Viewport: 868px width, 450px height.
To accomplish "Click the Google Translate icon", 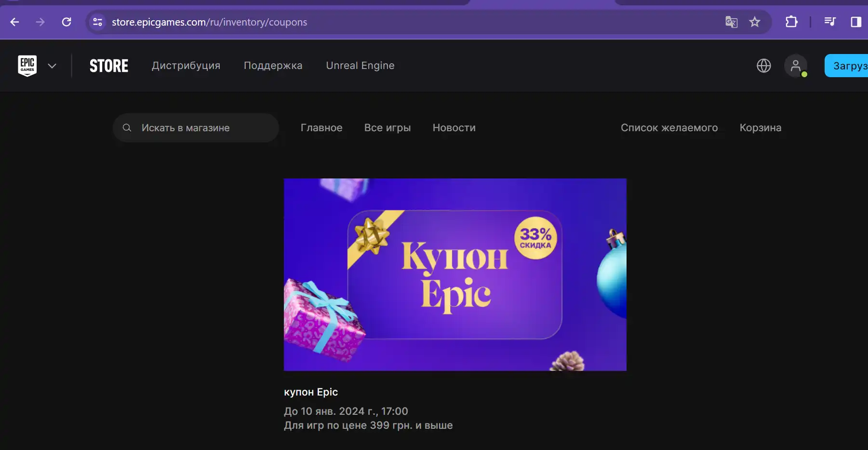I will tap(731, 22).
